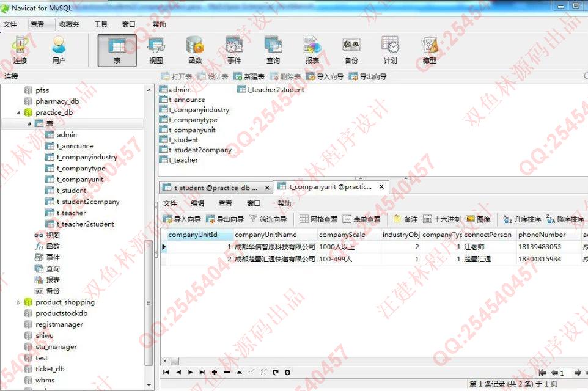Switch to Grid View (网格查看)

point(318,219)
